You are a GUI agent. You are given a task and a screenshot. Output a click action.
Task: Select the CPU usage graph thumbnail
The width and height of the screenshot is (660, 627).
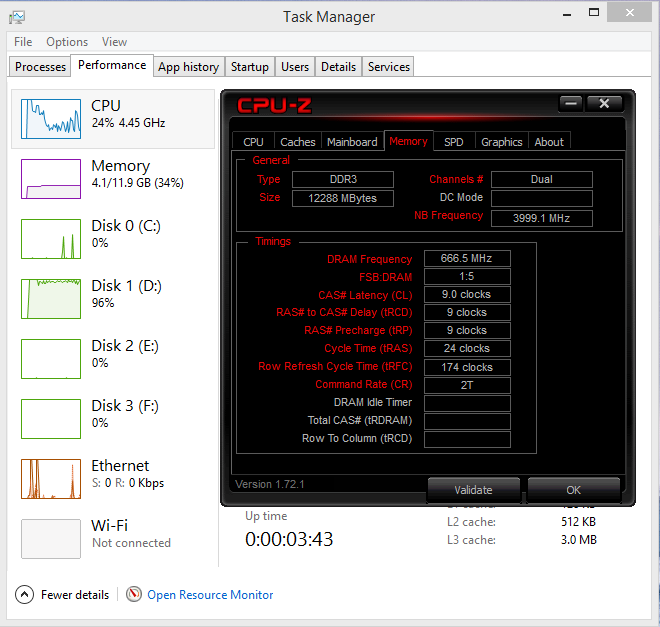[x=51, y=119]
